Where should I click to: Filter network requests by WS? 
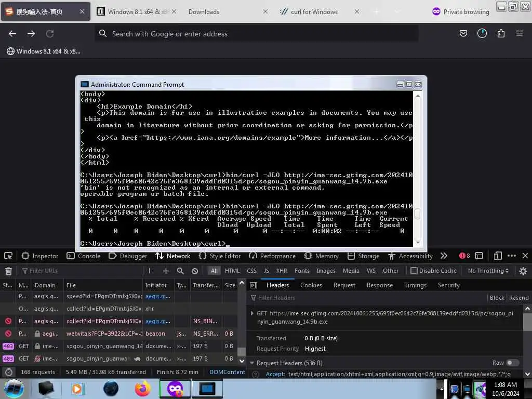pos(371,271)
